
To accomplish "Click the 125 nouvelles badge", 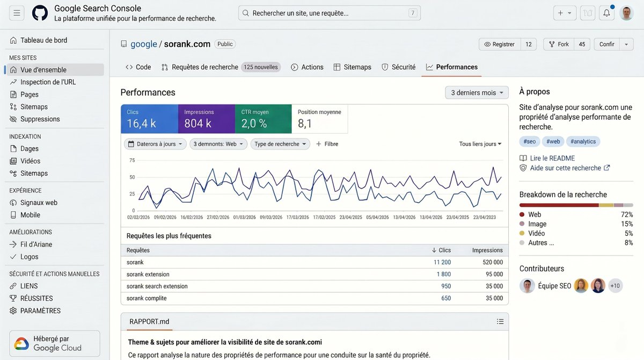I will pyautogui.click(x=261, y=67).
